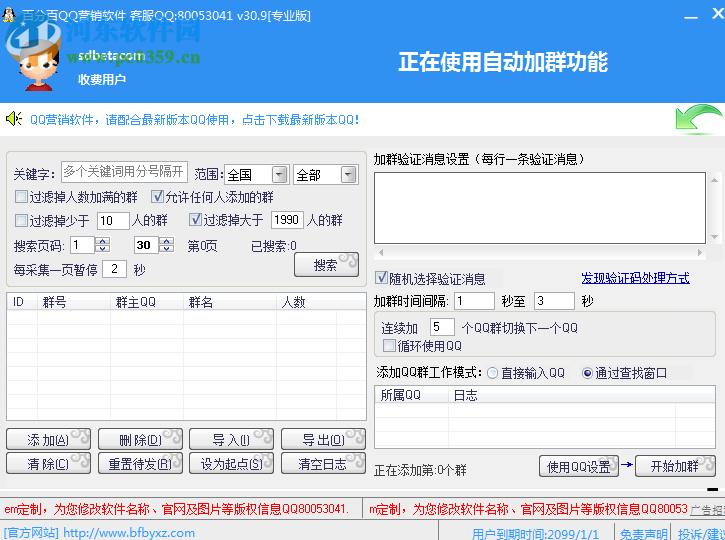
Task: Minimize the QQ marketing software window
Action: [x=691, y=17]
